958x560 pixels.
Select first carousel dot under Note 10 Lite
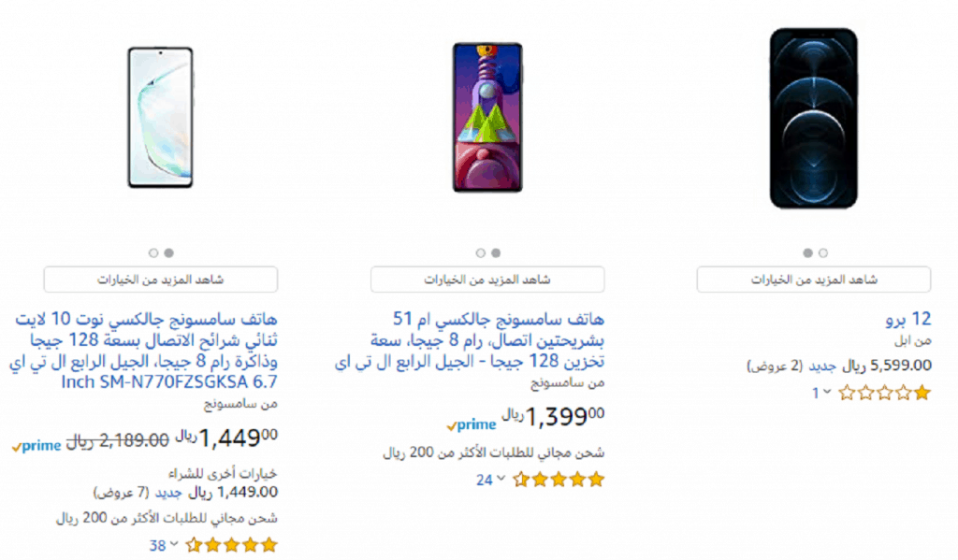click(x=153, y=252)
